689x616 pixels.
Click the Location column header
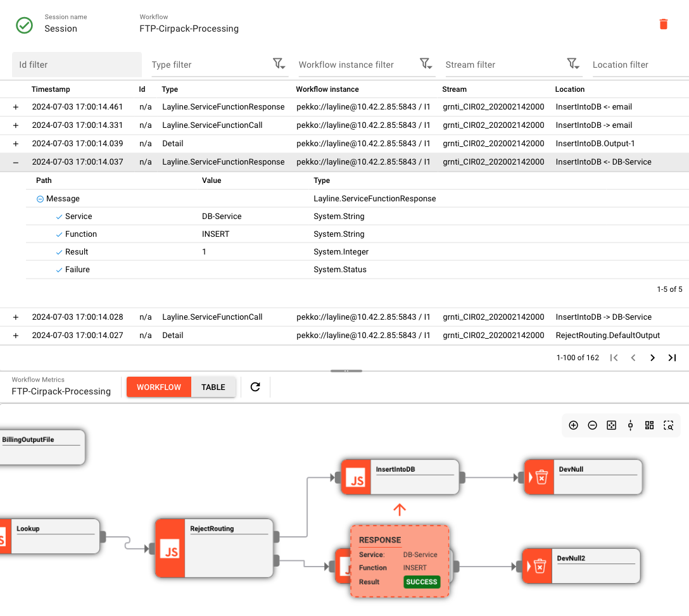(x=569, y=89)
